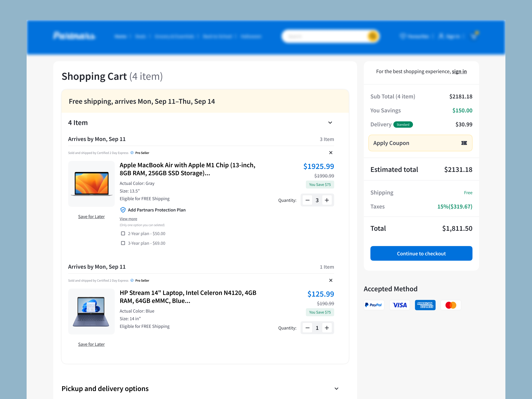
Task: Decrease MacBook Air quantity with minus
Action: (307, 200)
